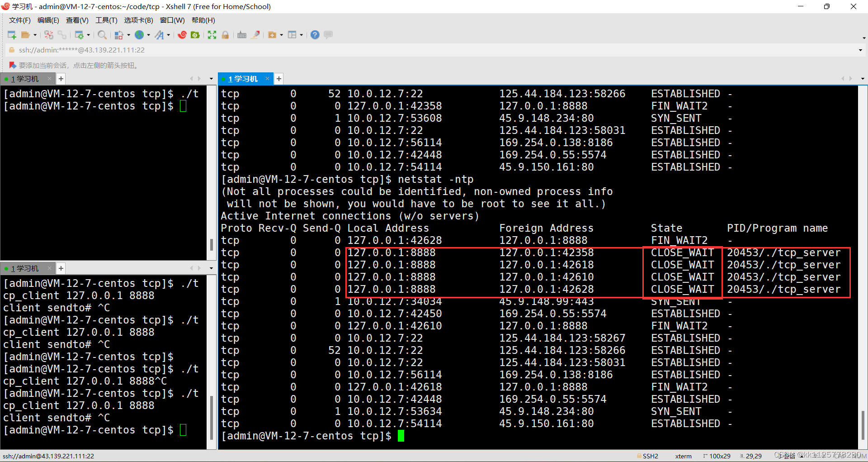Open the 选项卡(B) menu

(139, 20)
